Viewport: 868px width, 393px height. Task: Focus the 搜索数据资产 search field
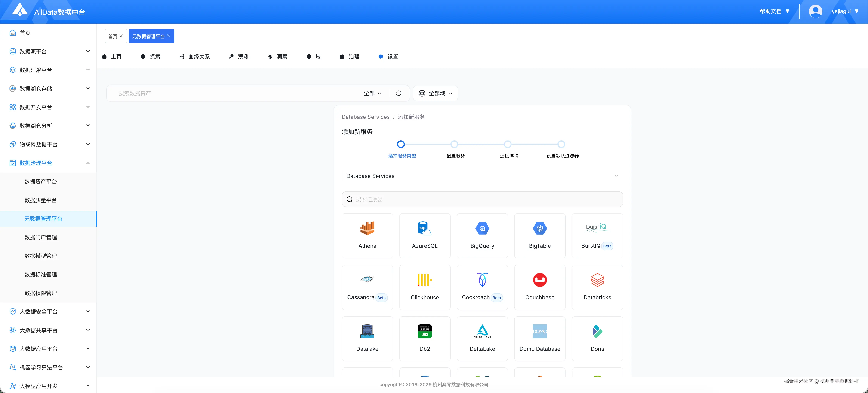(236, 93)
